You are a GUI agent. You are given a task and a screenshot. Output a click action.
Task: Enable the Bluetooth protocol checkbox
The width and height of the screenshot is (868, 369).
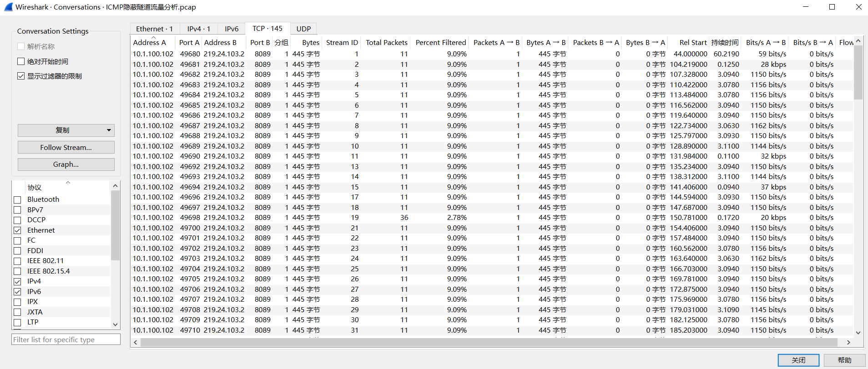(18, 199)
